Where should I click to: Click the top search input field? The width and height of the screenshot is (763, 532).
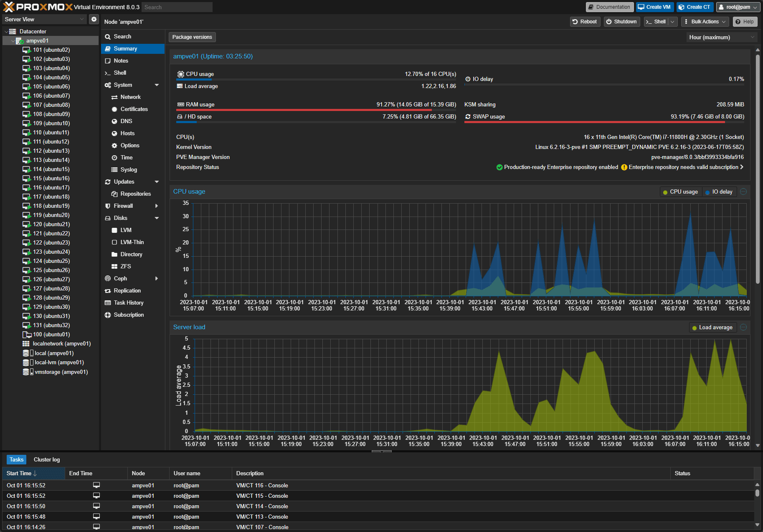point(177,7)
